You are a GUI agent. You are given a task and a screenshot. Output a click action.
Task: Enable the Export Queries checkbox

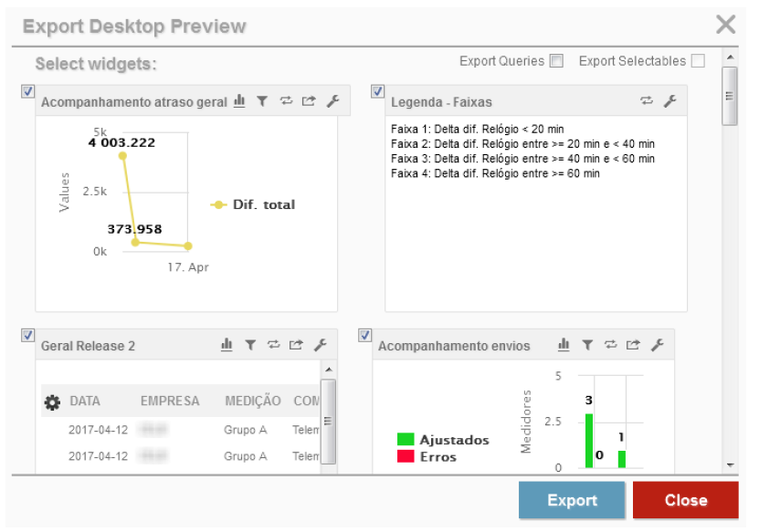coord(556,61)
